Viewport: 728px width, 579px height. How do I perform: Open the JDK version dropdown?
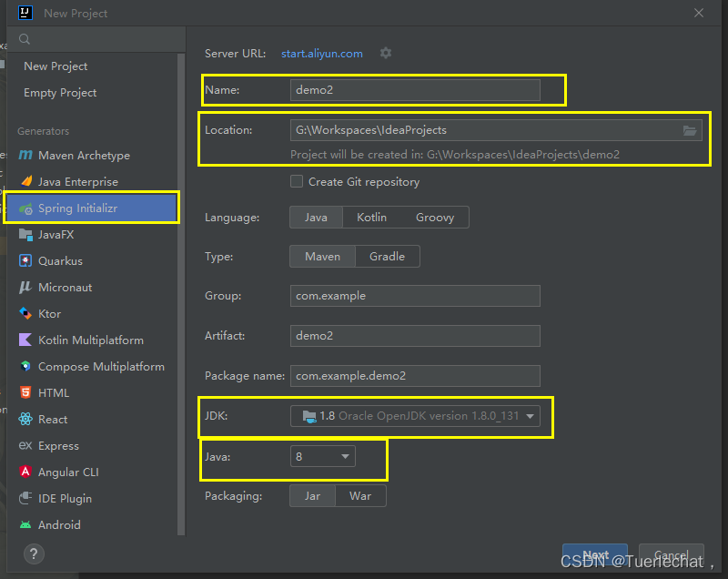click(415, 416)
